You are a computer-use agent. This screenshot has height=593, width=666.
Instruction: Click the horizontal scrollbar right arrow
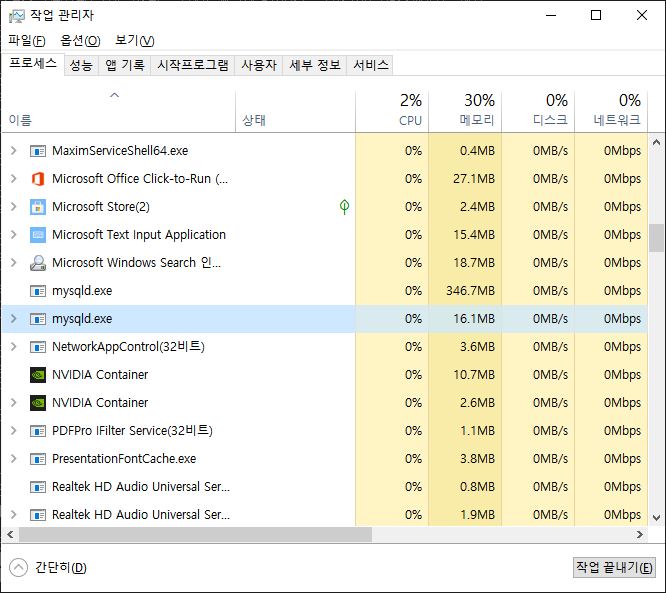640,534
